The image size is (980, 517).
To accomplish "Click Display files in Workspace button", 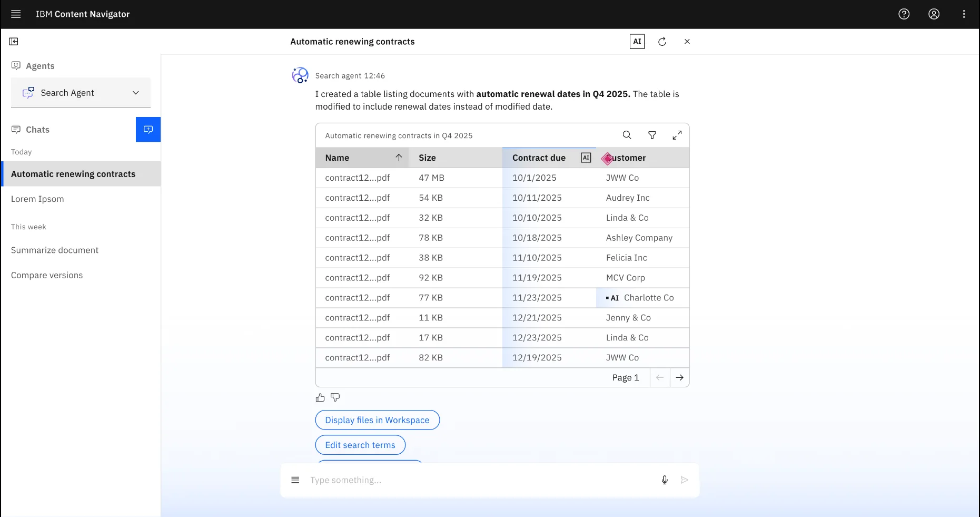I will coord(377,420).
